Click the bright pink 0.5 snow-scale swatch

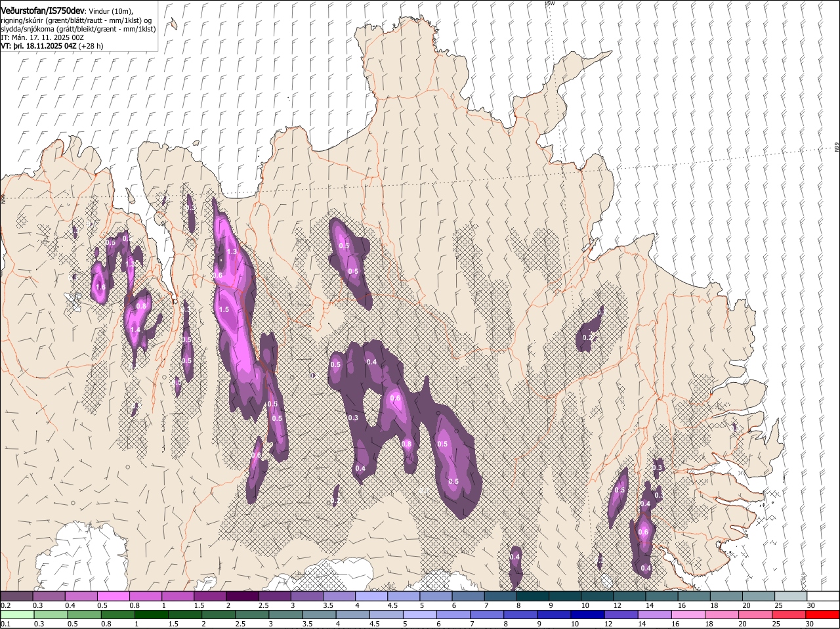tap(114, 596)
